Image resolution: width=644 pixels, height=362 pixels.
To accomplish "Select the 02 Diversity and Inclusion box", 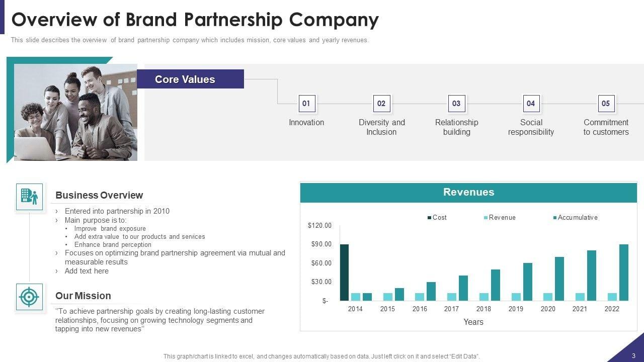I will [x=381, y=104].
